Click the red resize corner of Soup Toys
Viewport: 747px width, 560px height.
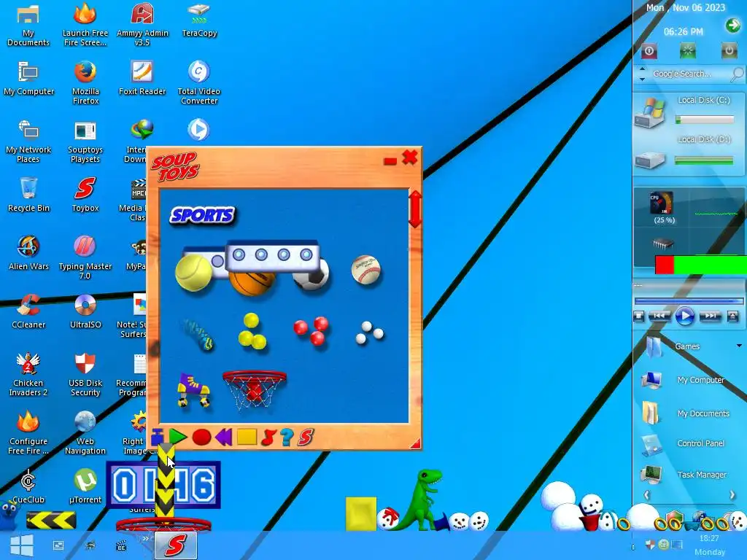415,443
